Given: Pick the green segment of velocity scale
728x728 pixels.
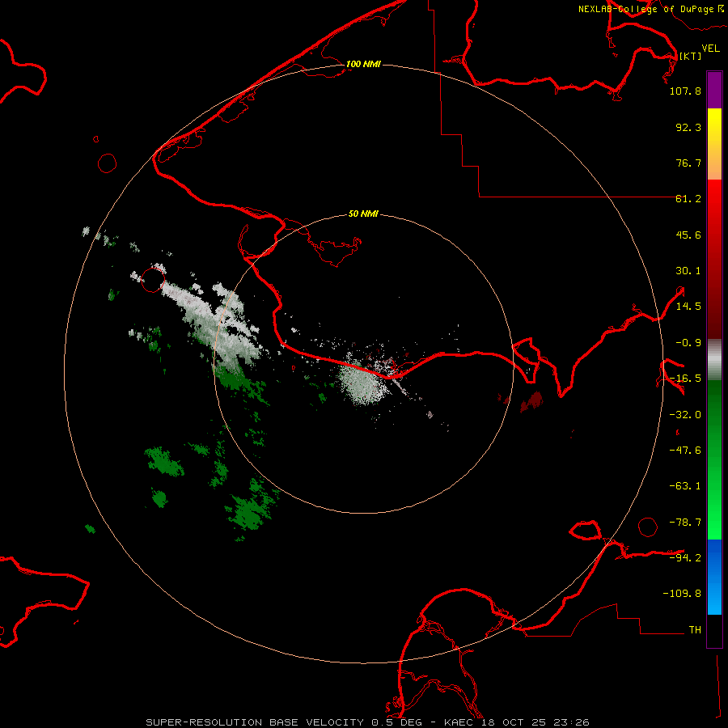Looking at the screenshot, I should (714, 459).
